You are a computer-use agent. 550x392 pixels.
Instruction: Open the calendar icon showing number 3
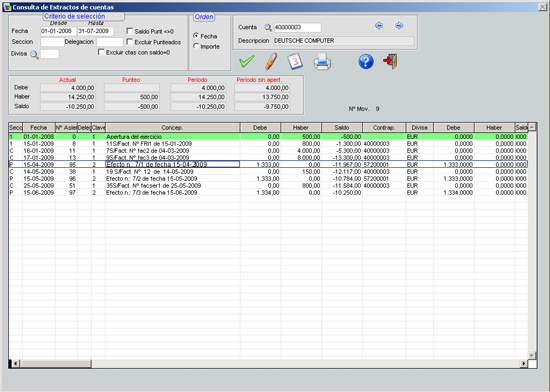pyautogui.click(x=295, y=61)
